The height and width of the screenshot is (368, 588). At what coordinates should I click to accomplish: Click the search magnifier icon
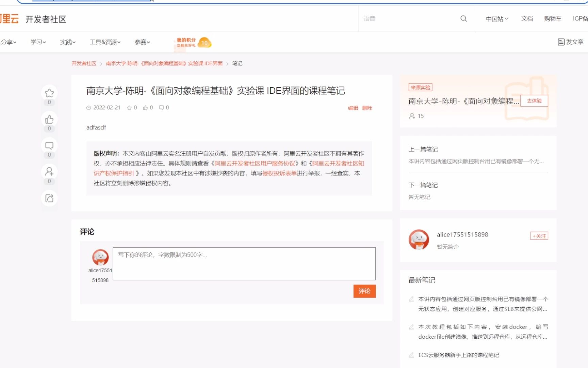pos(463,18)
